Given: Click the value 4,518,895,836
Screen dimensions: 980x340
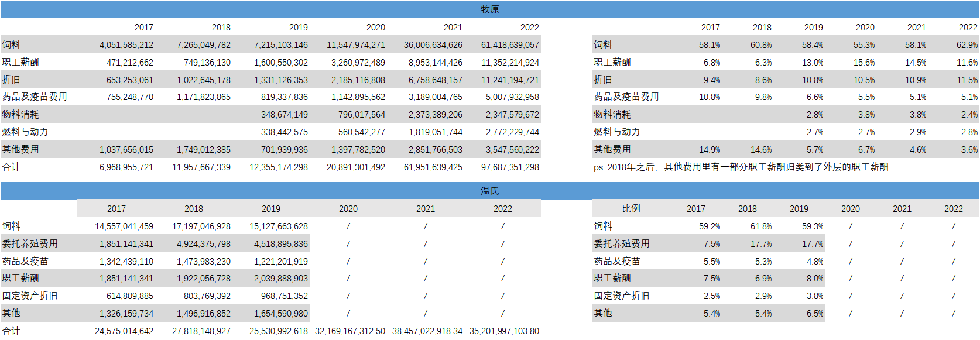Looking at the screenshot, I should point(281,244).
